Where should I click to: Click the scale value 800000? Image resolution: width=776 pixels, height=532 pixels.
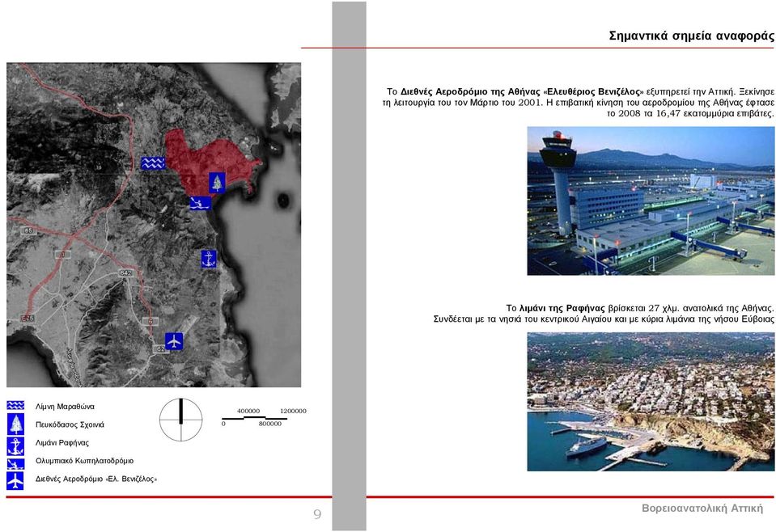270,424
